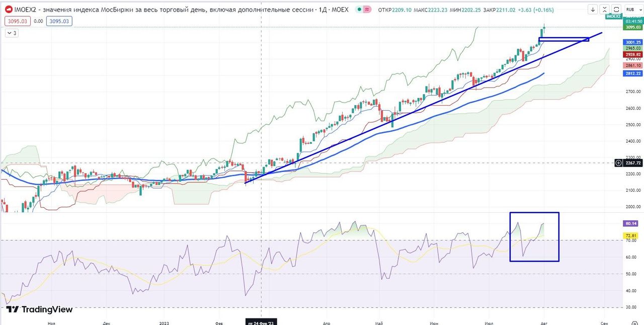Image resolution: width=644 pixels, height=325 pixels.
Task: Click the 'пт 24 Фев '23' date marker
Action: click(261, 322)
